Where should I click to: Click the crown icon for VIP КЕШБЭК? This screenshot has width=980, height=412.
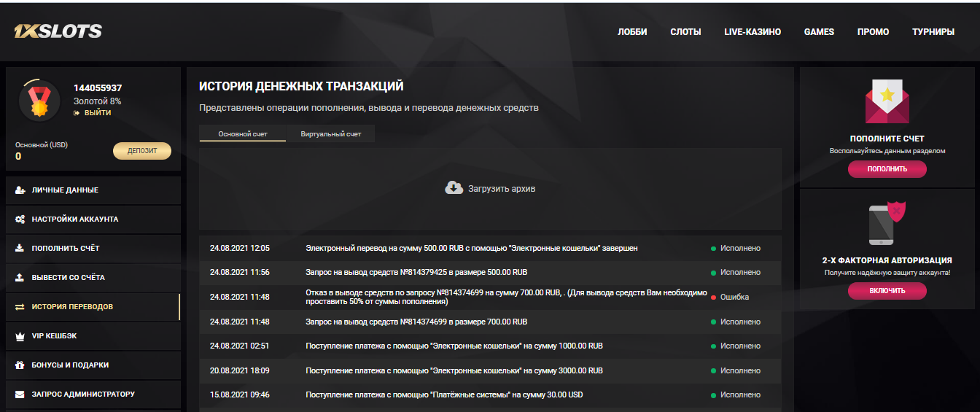(x=20, y=336)
